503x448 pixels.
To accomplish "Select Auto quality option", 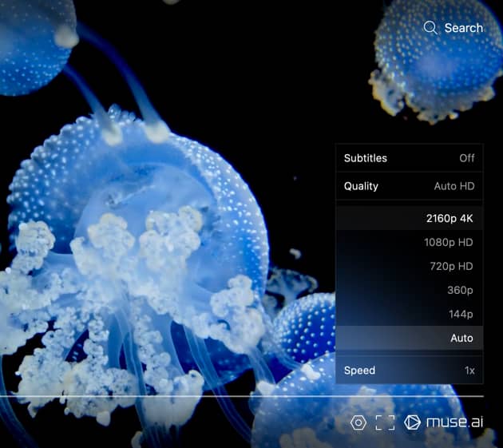I will pyautogui.click(x=410, y=338).
